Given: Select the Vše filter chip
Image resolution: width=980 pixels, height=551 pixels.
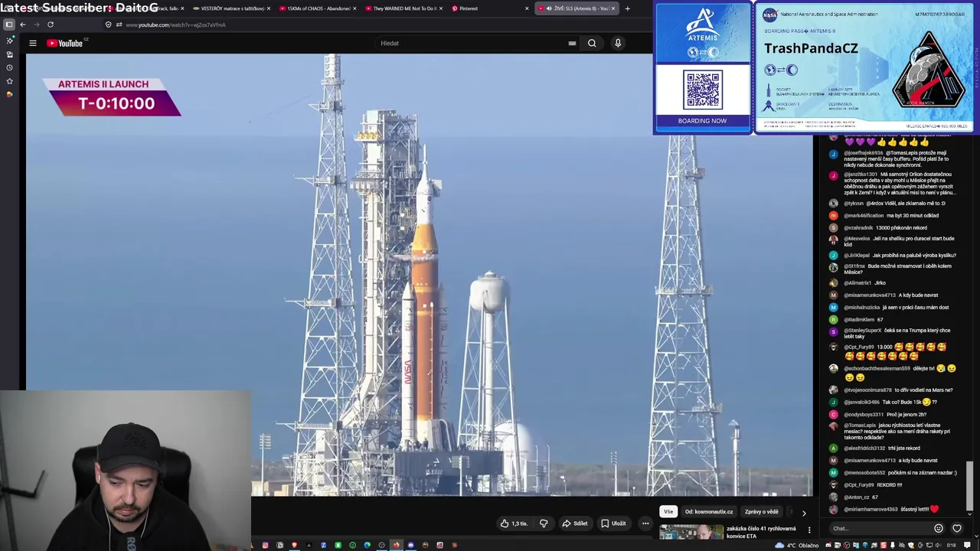Looking at the screenshot, I should (668, 512).
